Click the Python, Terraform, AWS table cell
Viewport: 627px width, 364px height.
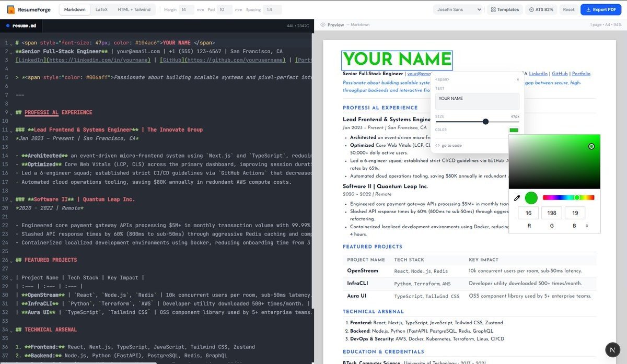pos(422,284)
